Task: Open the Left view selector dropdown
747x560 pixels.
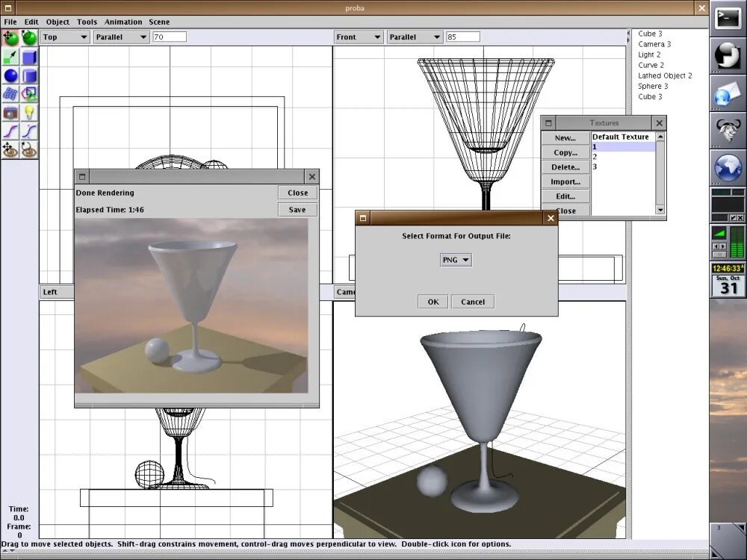Action: [x=57, y=292]
